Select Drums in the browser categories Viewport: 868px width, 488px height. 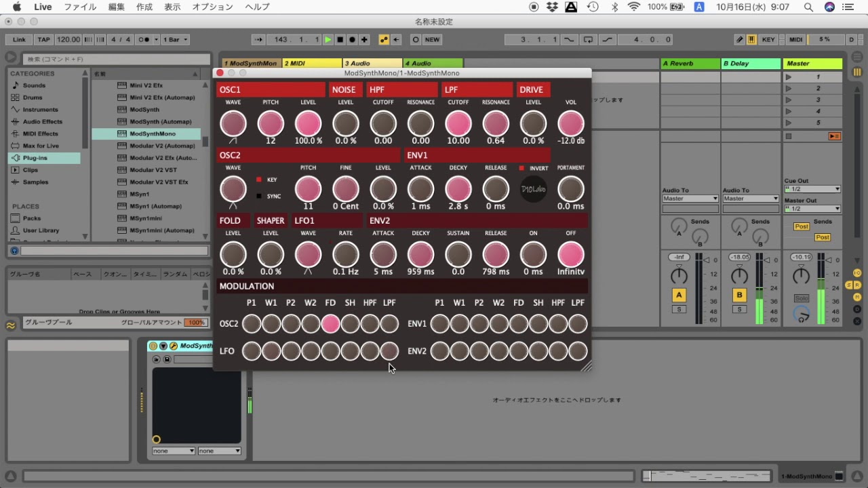click(x=33, y=98)
